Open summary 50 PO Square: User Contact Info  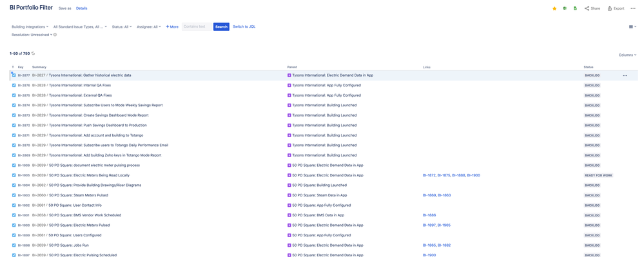75,205
